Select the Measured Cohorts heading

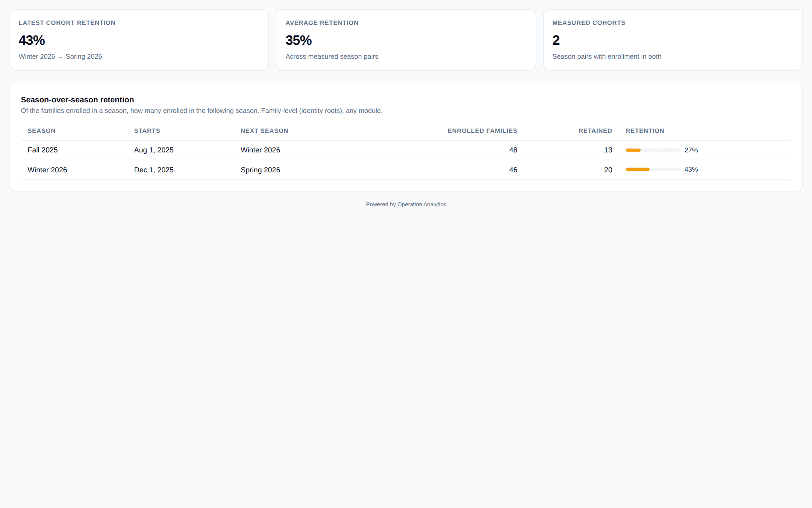[x=589, y=23]
